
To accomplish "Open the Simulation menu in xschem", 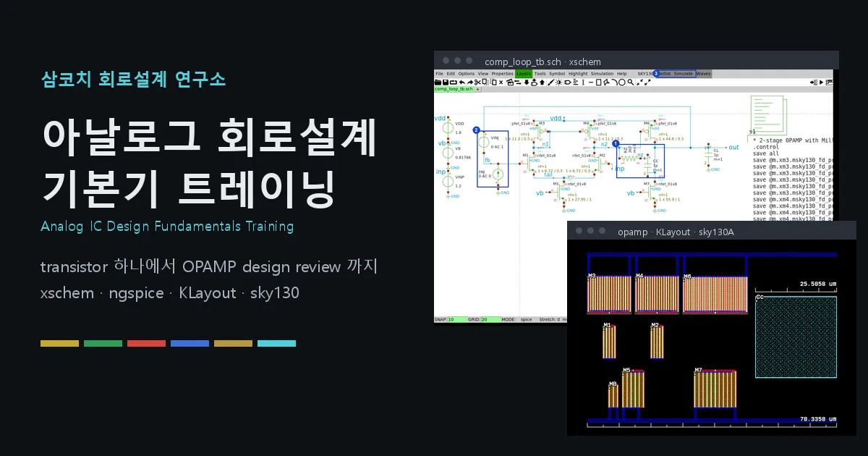I will (602, 73).
